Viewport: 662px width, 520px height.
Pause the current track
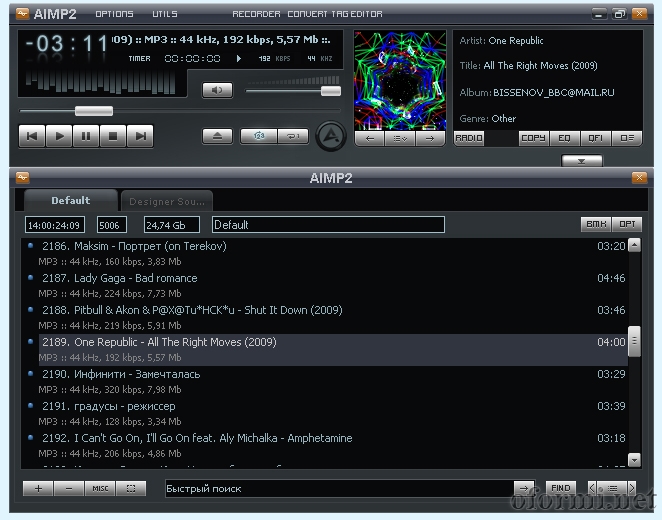[87, 136]
